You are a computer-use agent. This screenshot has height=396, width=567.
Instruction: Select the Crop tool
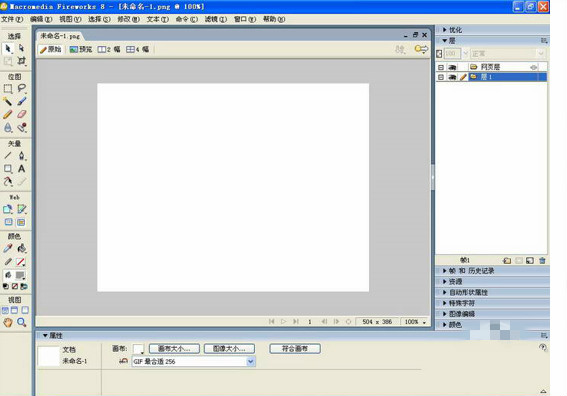coord(21,61)
